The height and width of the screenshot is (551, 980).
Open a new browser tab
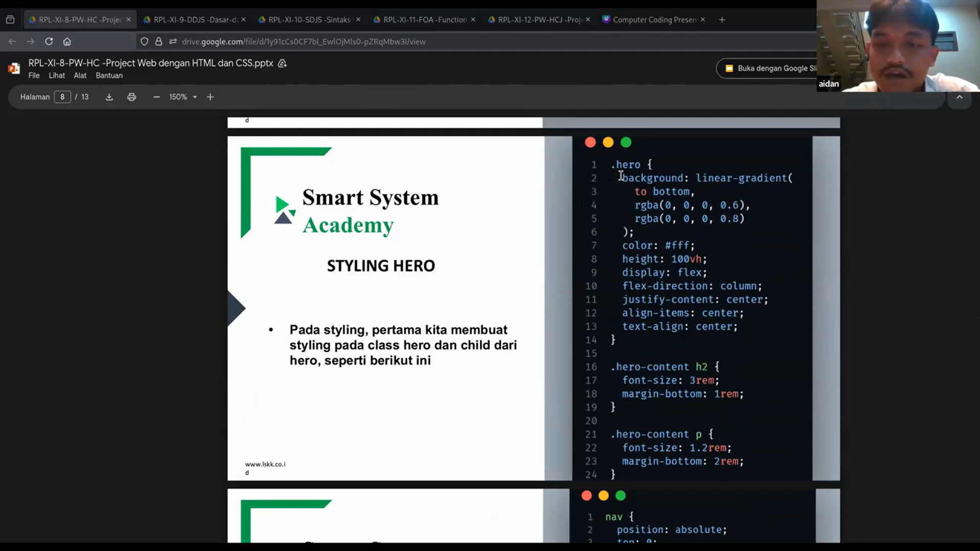click(722, 19)
